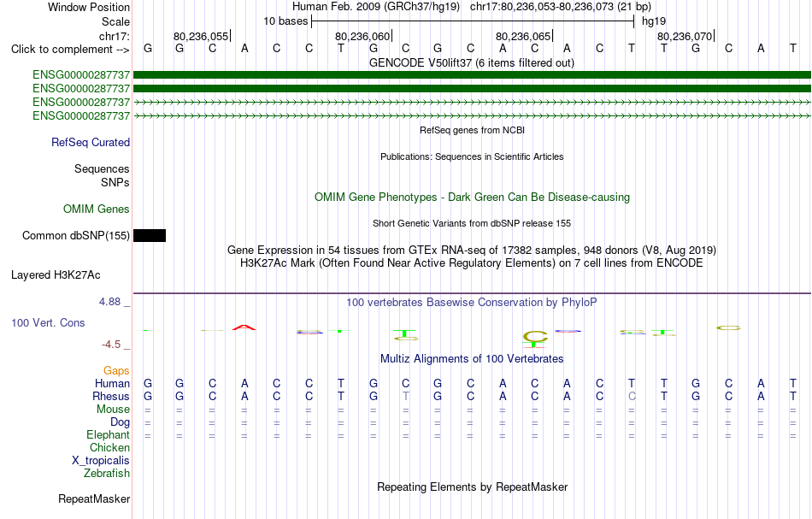Click the Common dbSNP(155) black variant block

(150, 236)
